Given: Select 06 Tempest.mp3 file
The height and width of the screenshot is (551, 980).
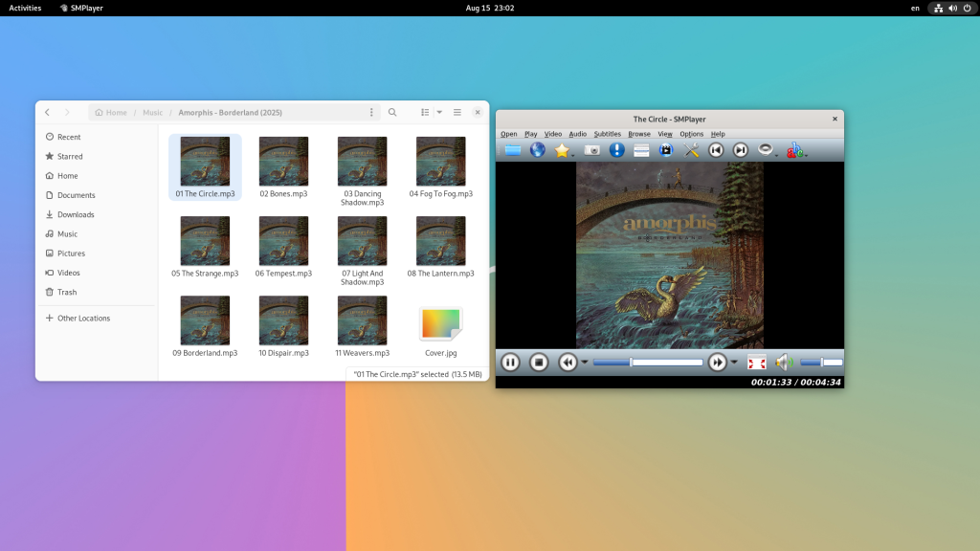Looking at the screenshot, I should 283,247.
